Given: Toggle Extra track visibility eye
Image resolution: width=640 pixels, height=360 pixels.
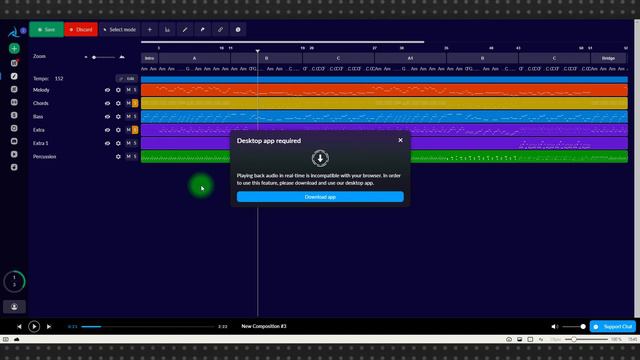Looking at the screenshot, I should point(107,130).
